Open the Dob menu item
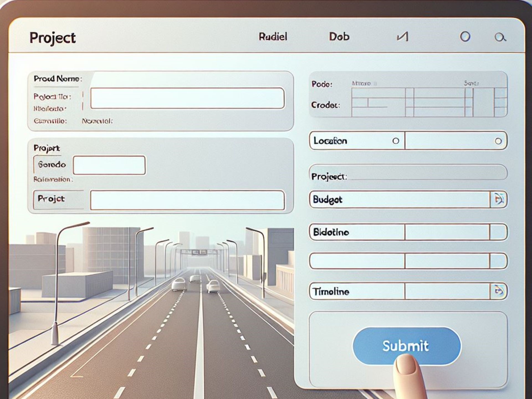Image resolution: width=532 pixels, height=399 pixels. tap(339, 37)
